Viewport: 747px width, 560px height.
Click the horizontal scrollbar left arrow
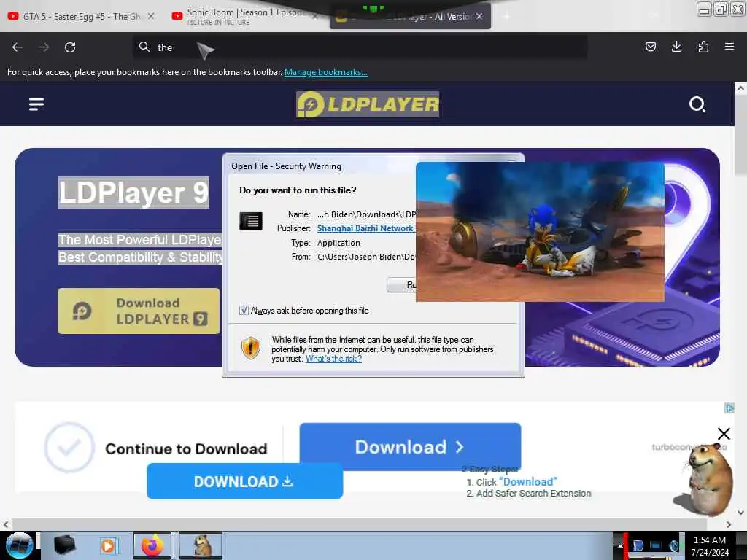point(6,524)
